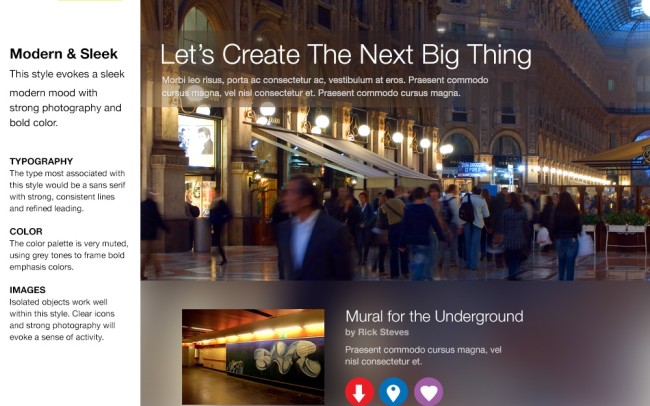650x406 pixels.
Task: Select the 'Modern & Sleek' heading
Action: pyautogui.click(x=63, y=54)
